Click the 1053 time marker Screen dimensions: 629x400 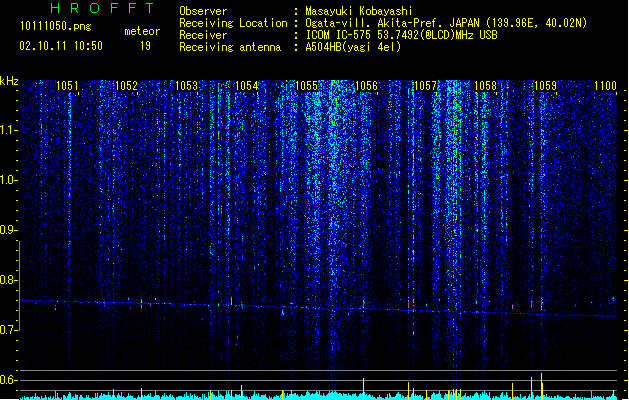tap(187, 86)
